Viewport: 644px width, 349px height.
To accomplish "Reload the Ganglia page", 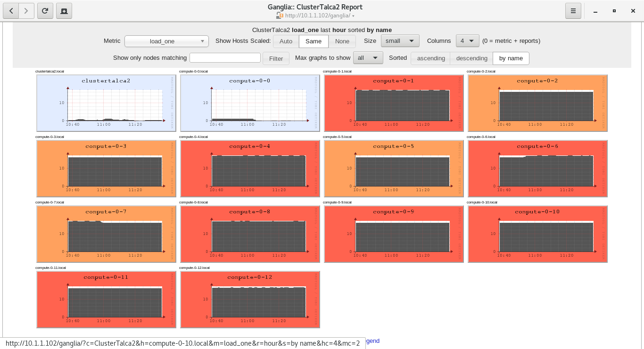I will [45, 11].
